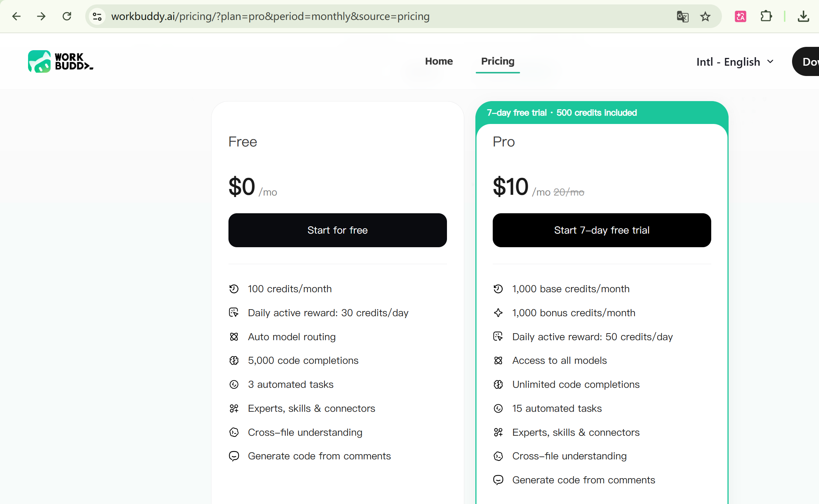Screen dimensions: 819x504
Task: Click the Access to all models icon
Action: [498, 360]
